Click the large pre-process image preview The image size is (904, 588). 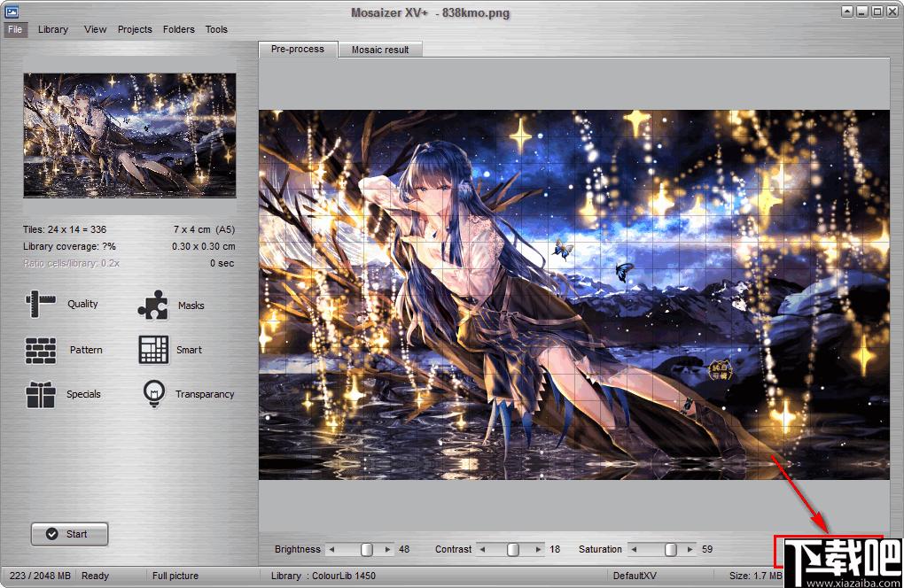573,295
